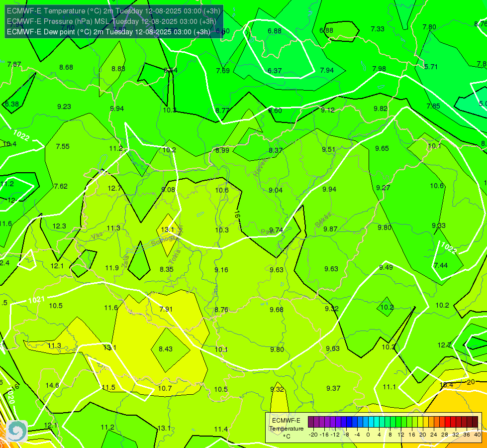Select the ECMWF-E Dew point 2m legend line
This screenshot has height=448, width=487.
[x=108, y=32]
